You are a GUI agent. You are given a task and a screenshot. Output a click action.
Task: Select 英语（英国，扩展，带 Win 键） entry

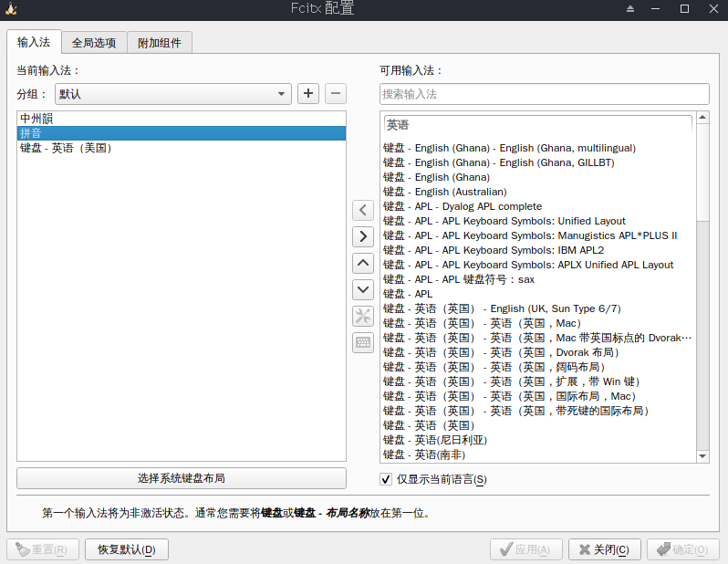(538, 381)
